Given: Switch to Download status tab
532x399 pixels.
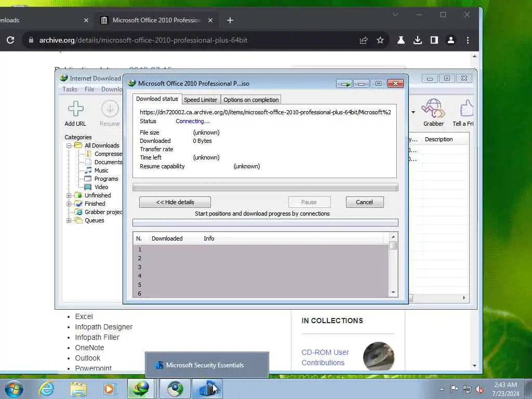Looking at the screenshot, I should click(157, 99).
